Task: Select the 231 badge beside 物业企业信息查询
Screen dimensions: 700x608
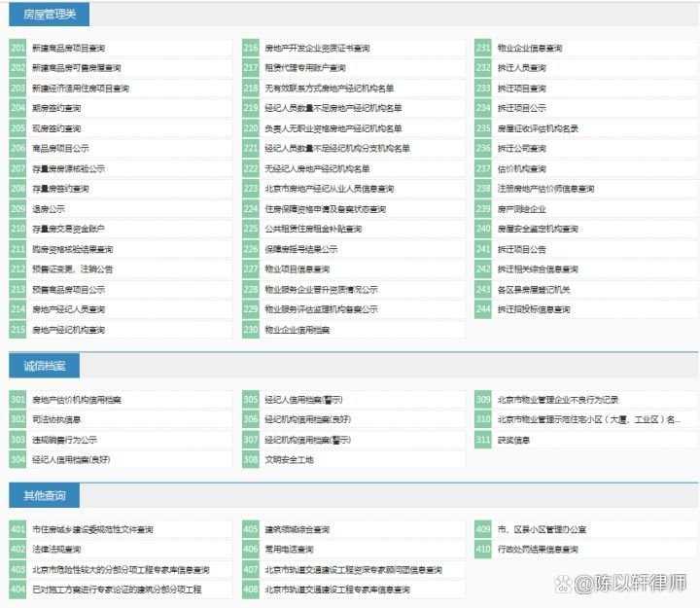Action: click(483, 48)
